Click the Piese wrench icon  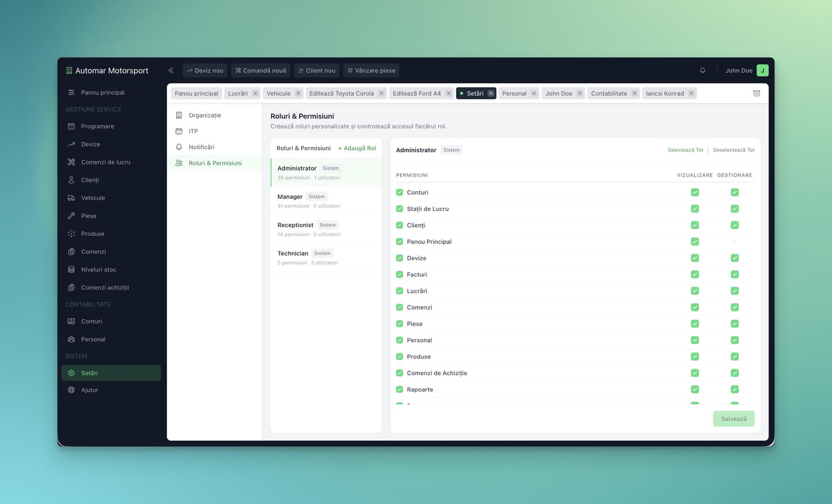click(x=71, y=216)
